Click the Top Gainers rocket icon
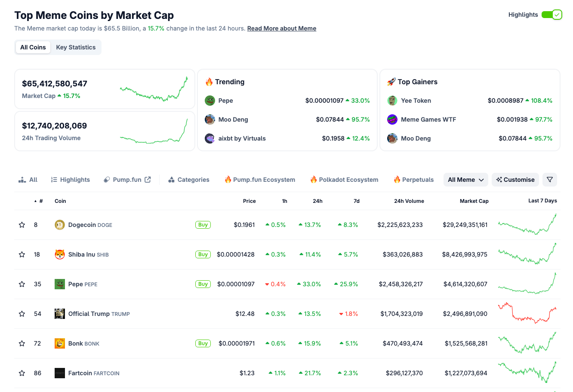Viewport: 573px width, 392px height. pos(392,82)
